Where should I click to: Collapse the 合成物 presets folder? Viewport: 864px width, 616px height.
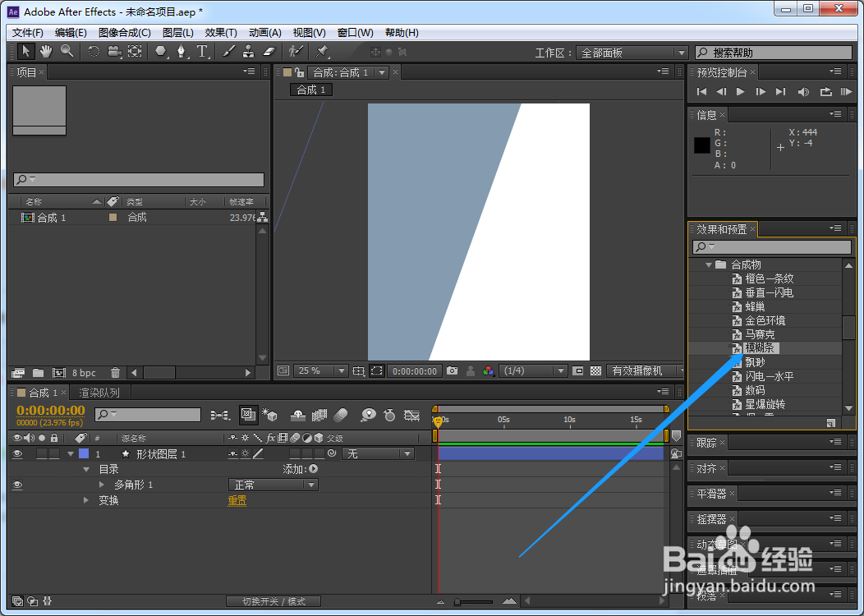pyautogui.click(x=709, y=265)
